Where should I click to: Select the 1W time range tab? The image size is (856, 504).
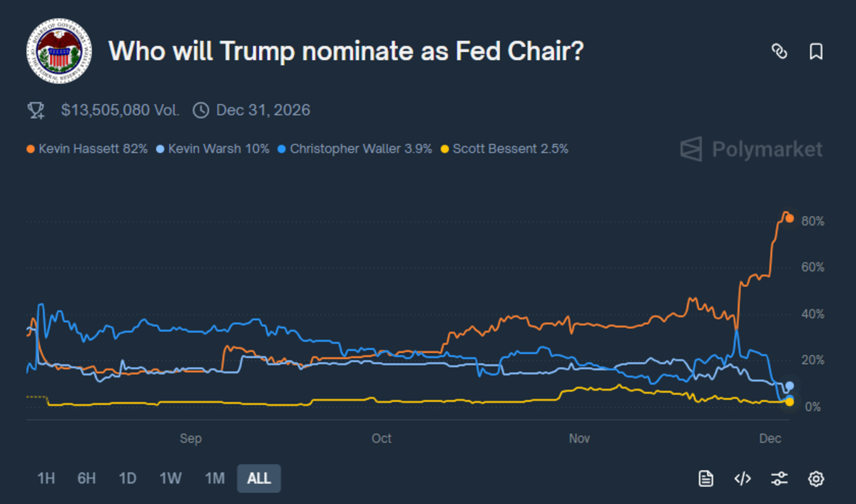pyautogui.click(x=170, y=478)
